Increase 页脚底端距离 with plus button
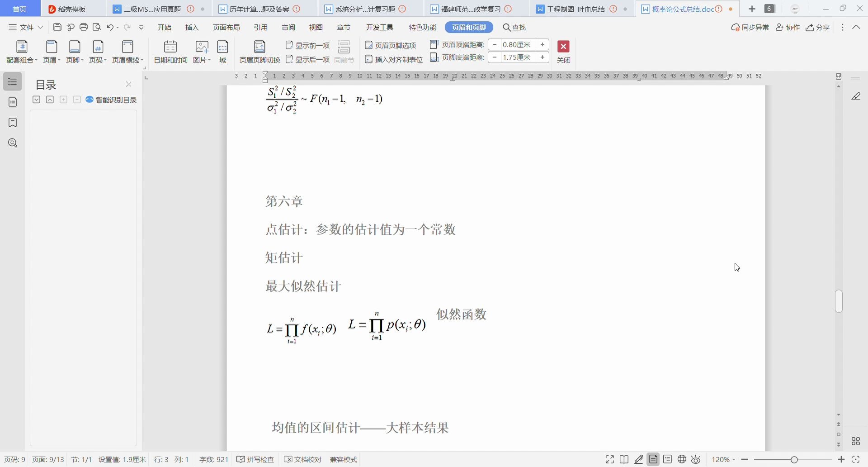 [542, 57]
